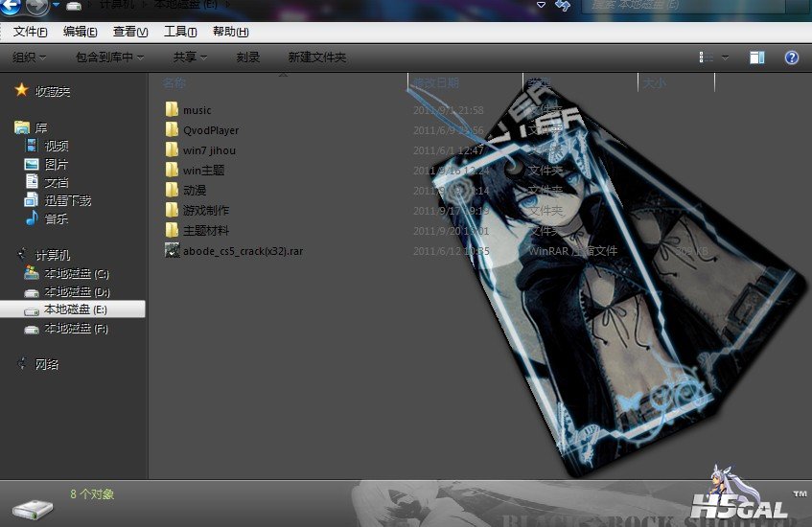Expand the 计算机 tree node arrow
Screen dimensions: 812x527
pos(21,253)
